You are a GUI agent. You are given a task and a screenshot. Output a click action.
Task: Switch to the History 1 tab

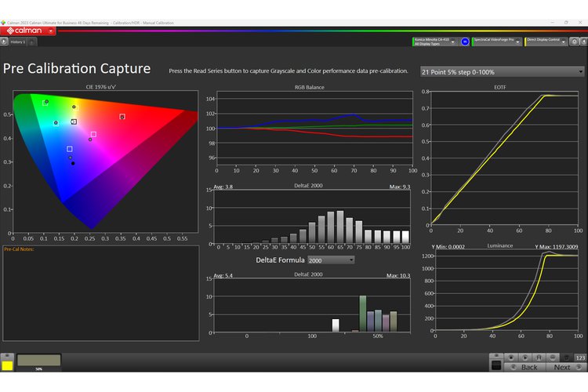coord(19,42)
